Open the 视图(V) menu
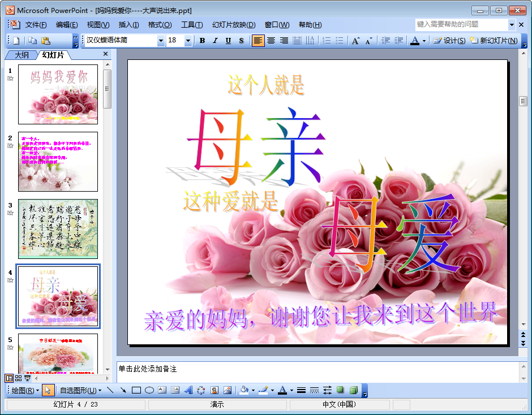The width and height of the screenshot is (532, 415). (x=98, y=25)
